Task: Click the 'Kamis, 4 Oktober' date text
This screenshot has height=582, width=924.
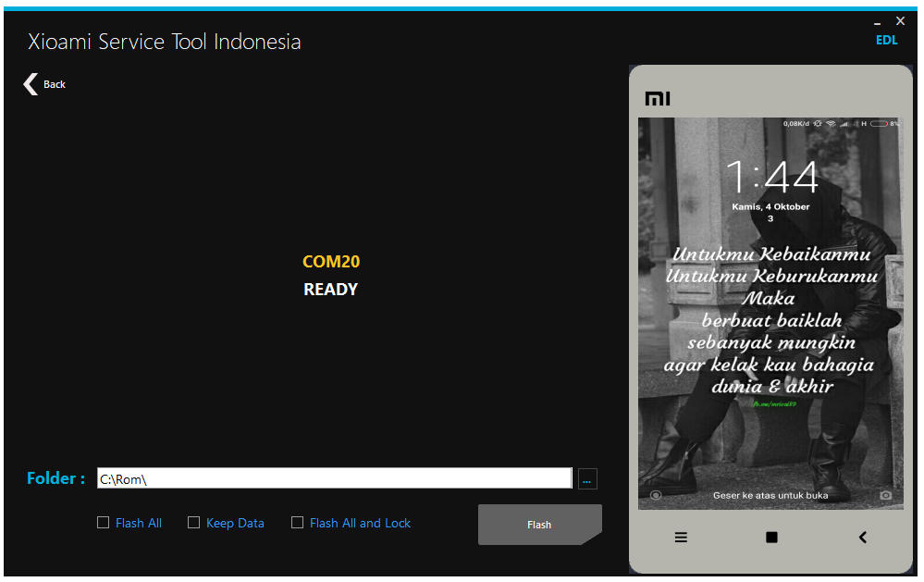Action: pyautogui.click(x=770, y=207)
